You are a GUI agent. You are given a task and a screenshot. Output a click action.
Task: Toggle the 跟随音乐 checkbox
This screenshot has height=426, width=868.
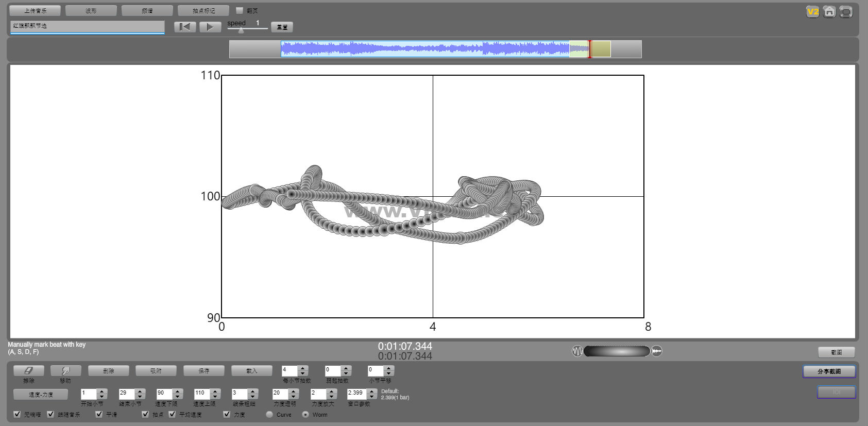(x=50, y=414)
